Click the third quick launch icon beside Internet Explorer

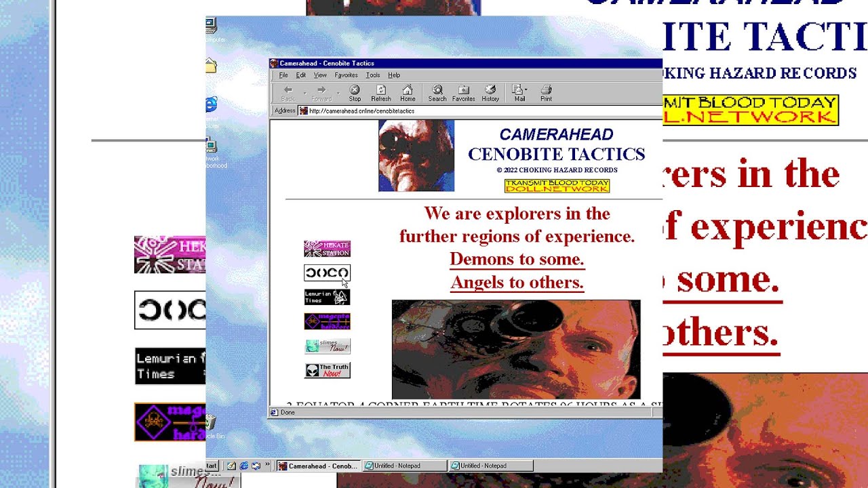coord(256,466)
